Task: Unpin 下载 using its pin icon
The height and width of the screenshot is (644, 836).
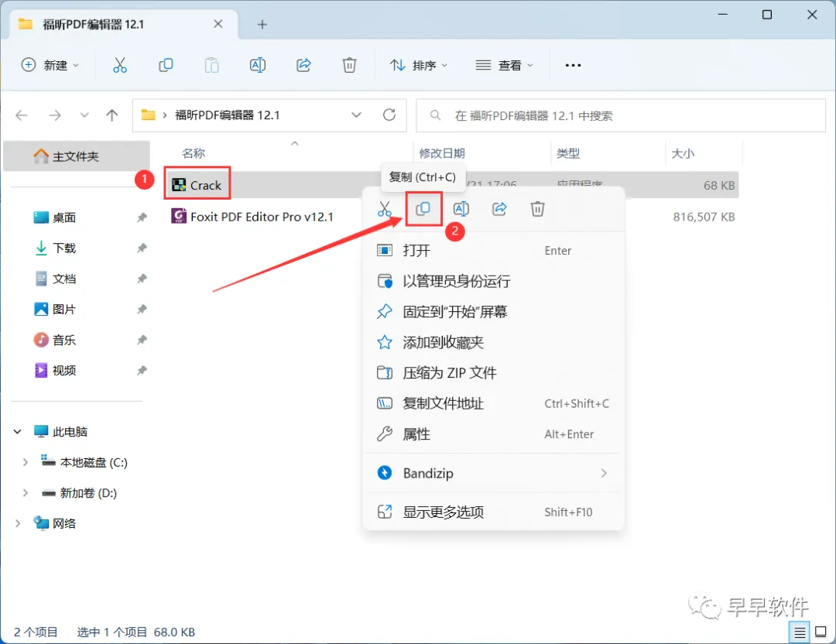Action: point(142,248)
